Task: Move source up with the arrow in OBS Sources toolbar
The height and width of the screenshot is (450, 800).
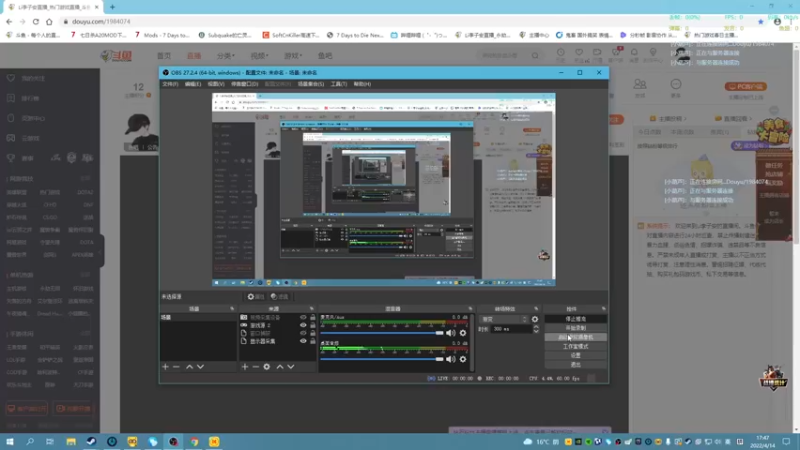Action: click(280, 367)
